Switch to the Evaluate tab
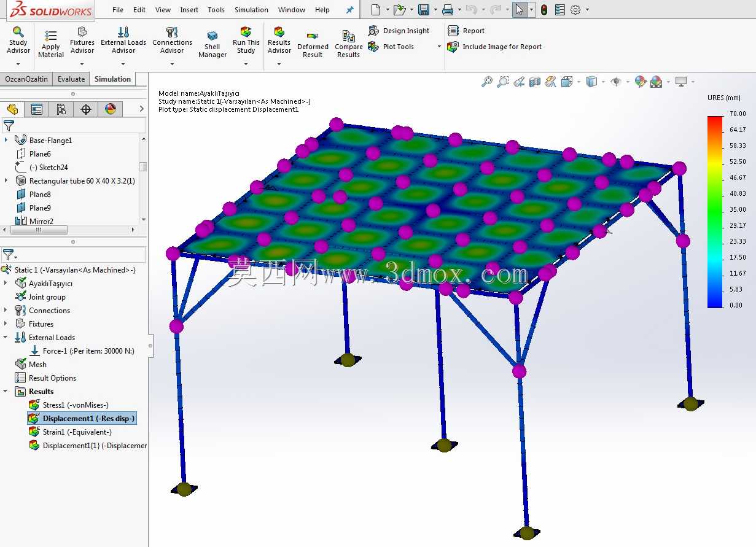The image size is (756, 547). [x=71, y=79]
